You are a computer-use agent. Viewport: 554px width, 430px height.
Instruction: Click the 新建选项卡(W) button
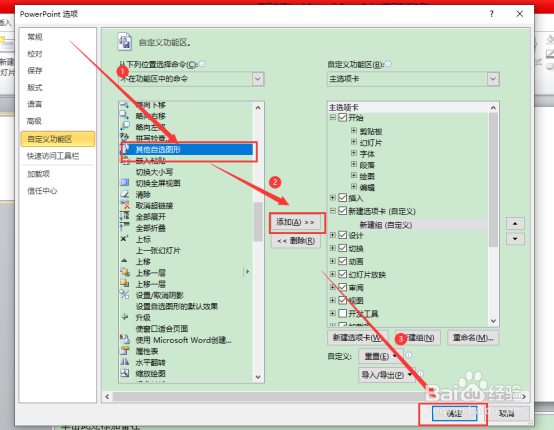pyautogui.click(x=358, y=338)
